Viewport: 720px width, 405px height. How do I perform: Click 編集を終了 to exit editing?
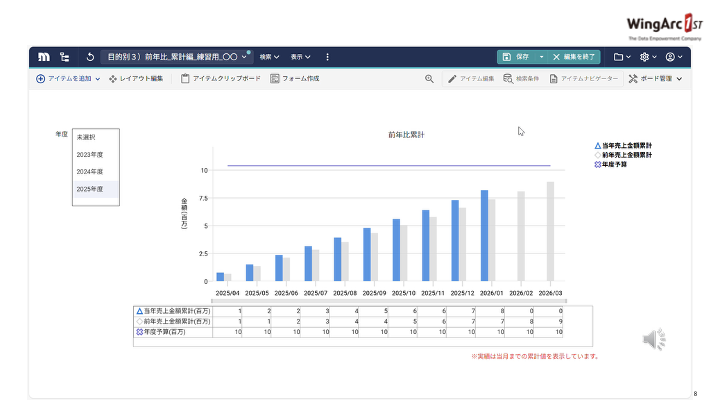[576, 57]
